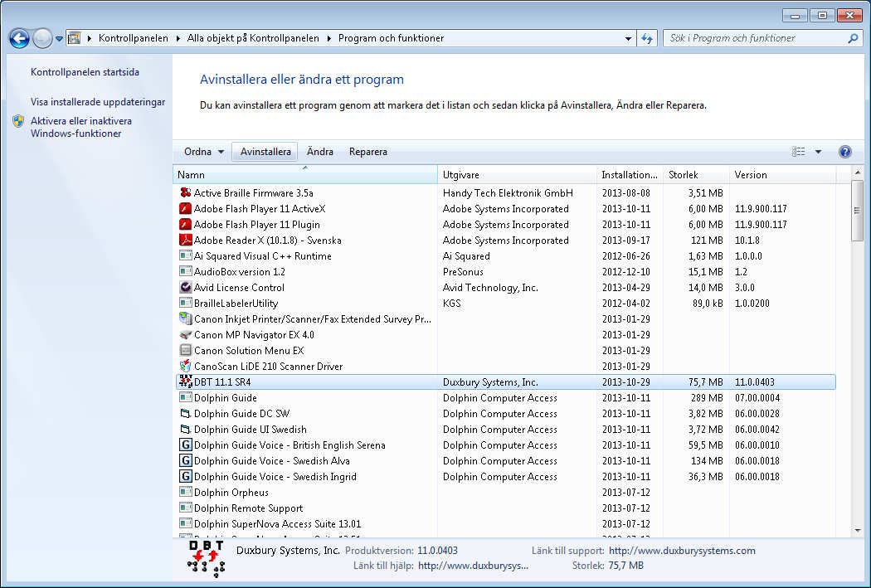Image resolution: width=871 pixels, height=588 pixels.
Task: Click the British English Serena voice icon
Action: (186, 445)
